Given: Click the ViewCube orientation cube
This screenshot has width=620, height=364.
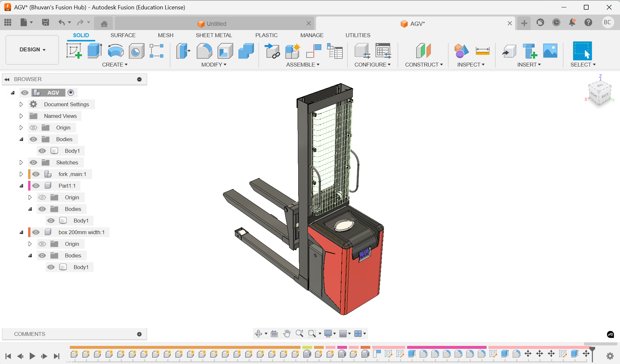Looking at the screenshot, I should click(600, 93).
